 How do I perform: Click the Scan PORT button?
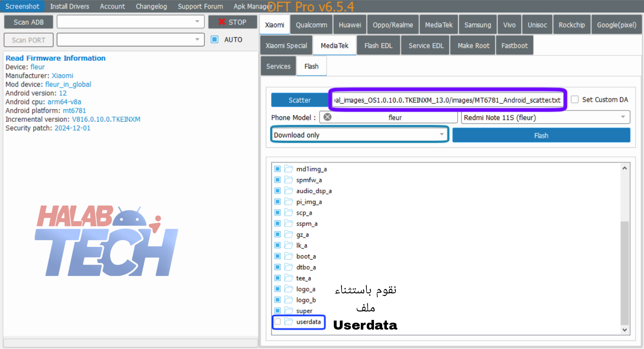[x=28, y=40]
